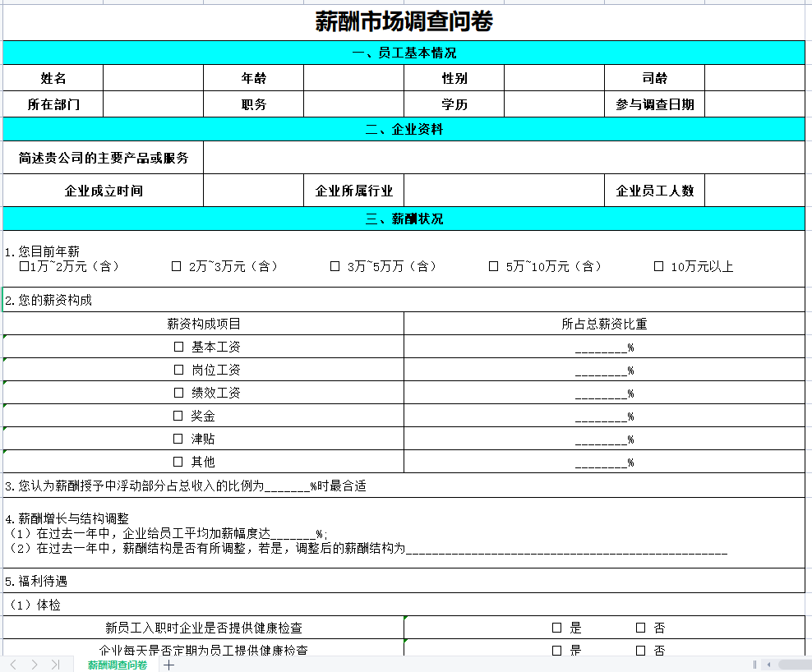The image size is (812, 672).
Task: Select the empty cell next to 学历
Action: (554, 104)
